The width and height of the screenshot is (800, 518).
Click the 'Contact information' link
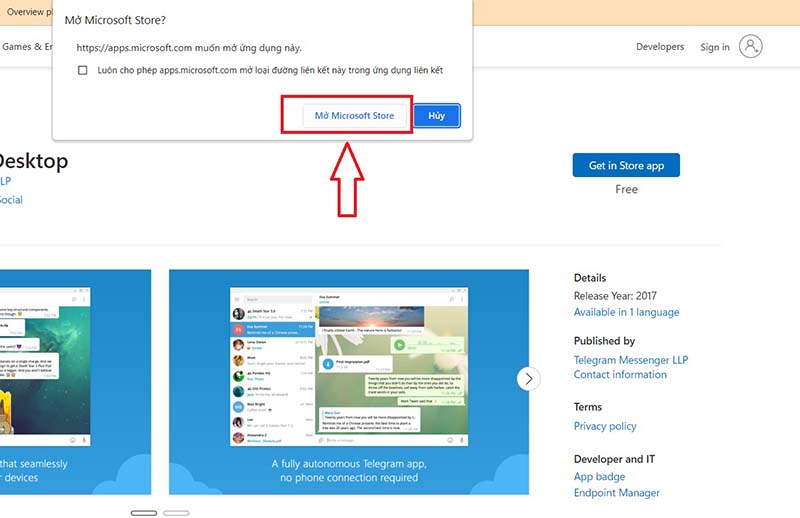pyautogui.click(x=620, y=374)
